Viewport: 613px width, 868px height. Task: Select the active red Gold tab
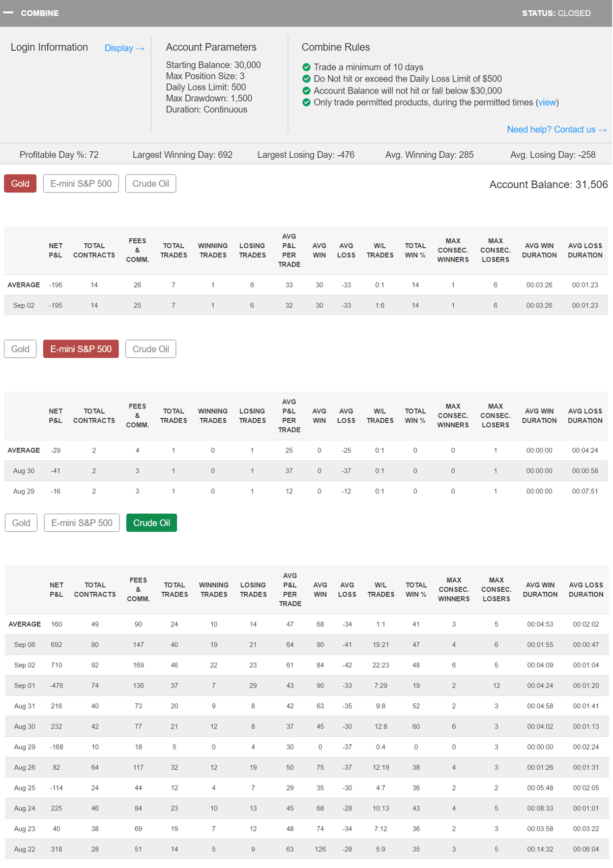20,183
